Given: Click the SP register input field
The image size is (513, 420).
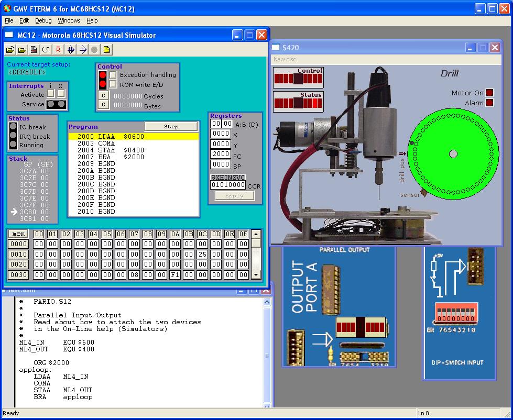Looking at the screenshot, I should pos(221,164).
